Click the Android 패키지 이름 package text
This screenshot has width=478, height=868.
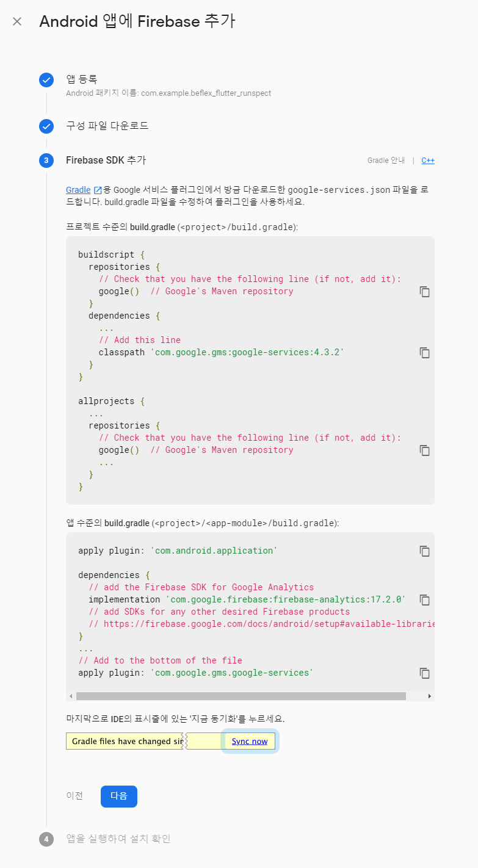[x=168, y=93]
